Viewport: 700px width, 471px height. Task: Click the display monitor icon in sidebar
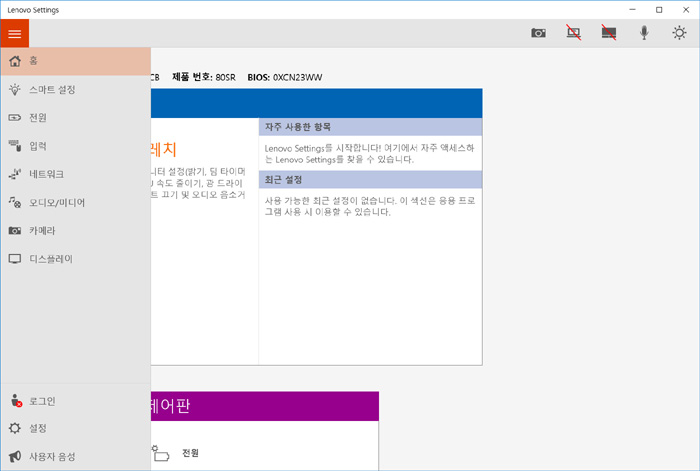tap(15, 259)
